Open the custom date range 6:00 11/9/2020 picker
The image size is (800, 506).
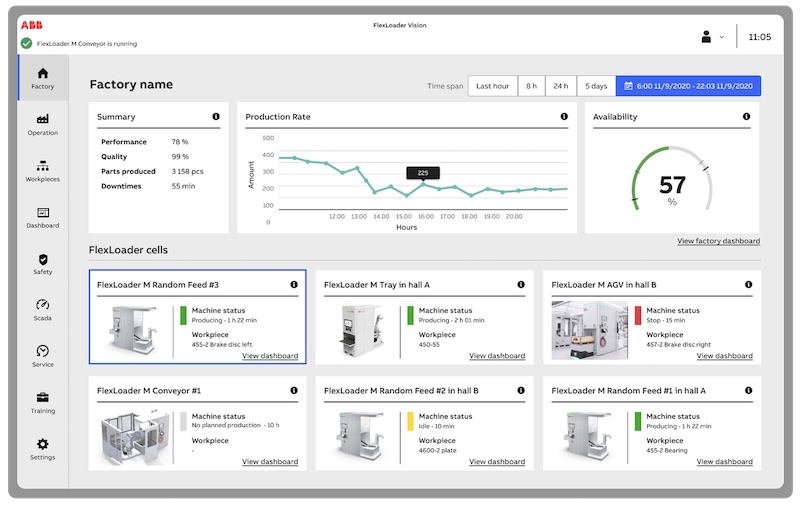688,86
